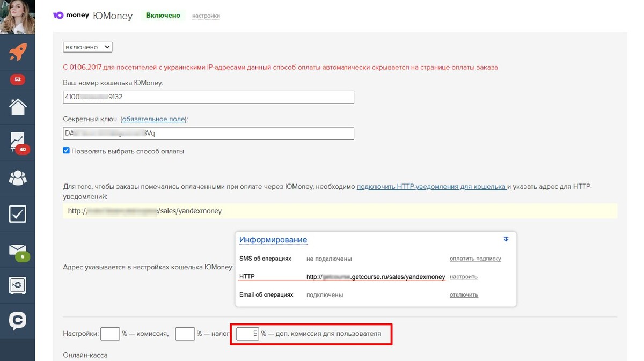Screen dimensions: 644x361
Task: Open the home icon in sidebar
Action: [x=18, y=106]
